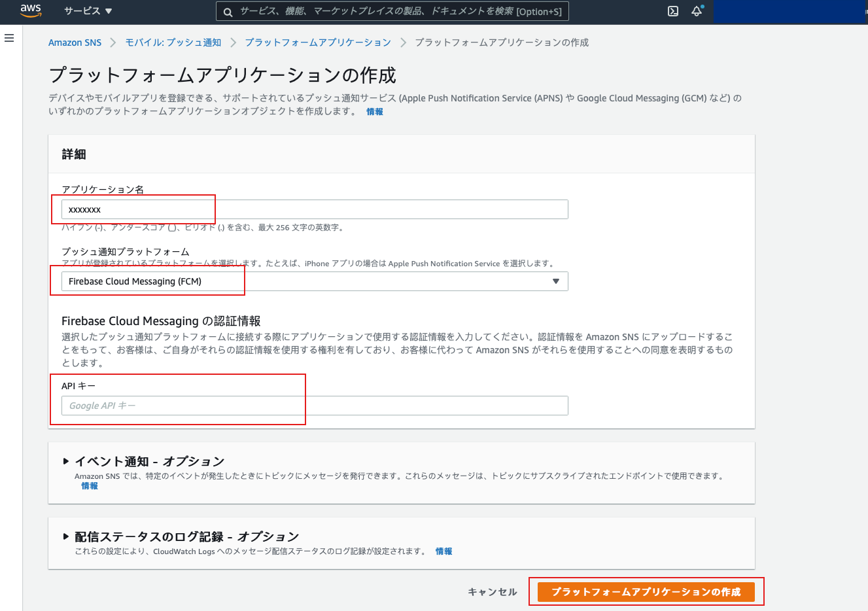Navigate to the Amazon SNS breadcrumb link

pos(74,41)
